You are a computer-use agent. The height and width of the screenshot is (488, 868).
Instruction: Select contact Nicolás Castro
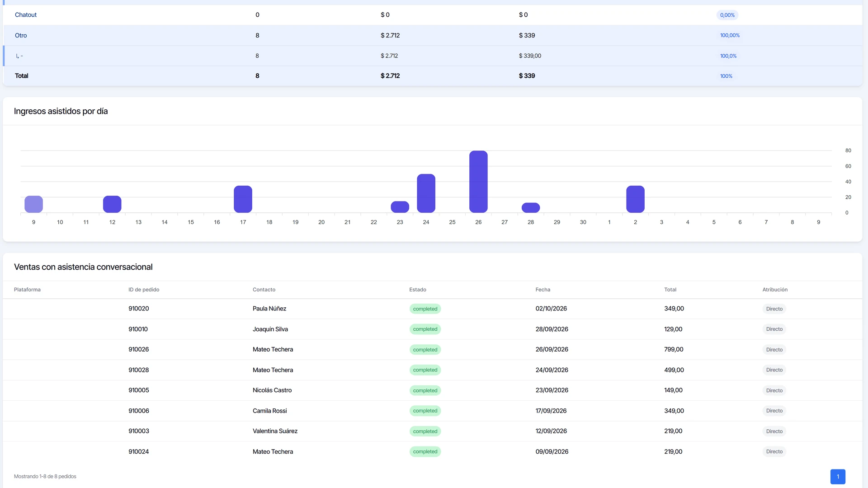(272, 390)
